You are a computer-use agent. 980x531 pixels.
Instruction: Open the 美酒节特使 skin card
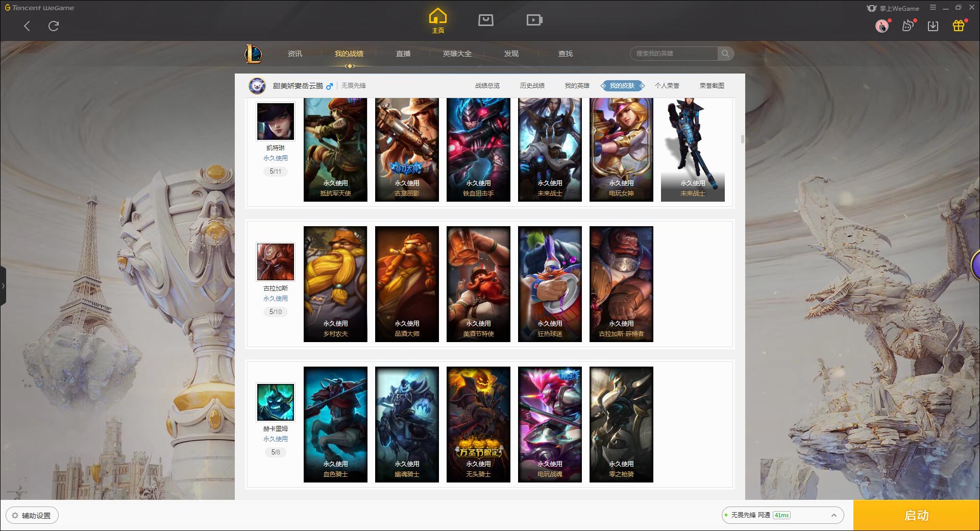click(478, 284)
